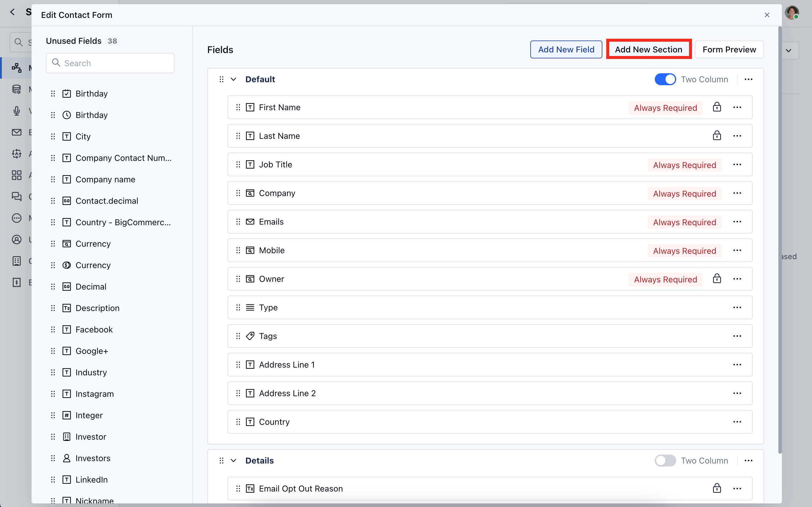
Task: Open the three-dot menu for Job Title
Action: [737, 165]
